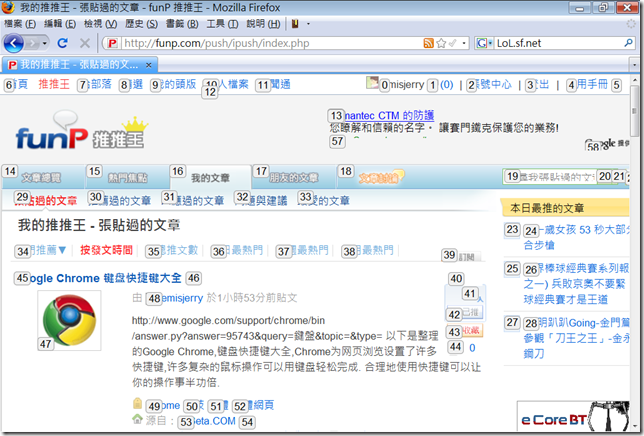This screenshot has width=644, height=436.
Task: Close the 我的推推王 browser tab
Action: pyautogui.click(x=149, y=65)
